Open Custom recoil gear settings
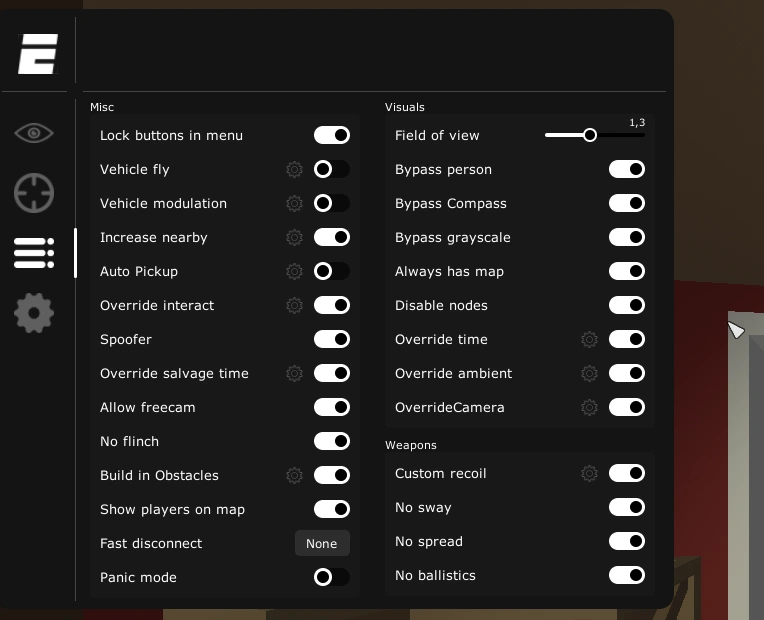The height and width of the screenshot is (620, 764). 590,473
